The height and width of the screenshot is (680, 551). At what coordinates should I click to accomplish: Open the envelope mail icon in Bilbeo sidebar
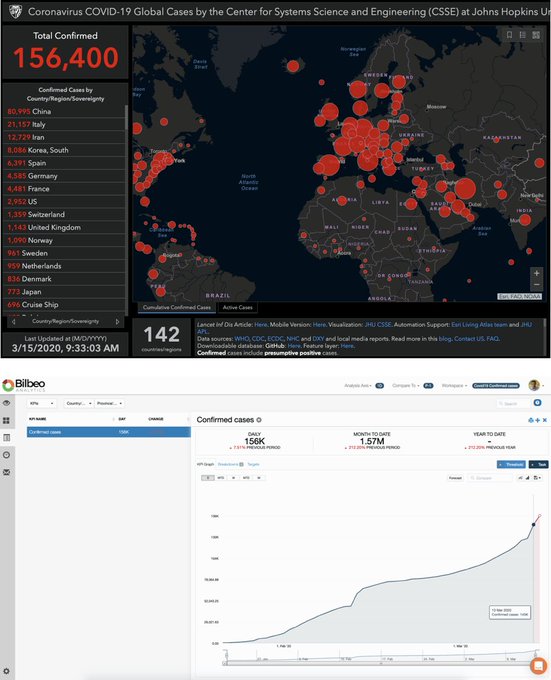(7, 472)
